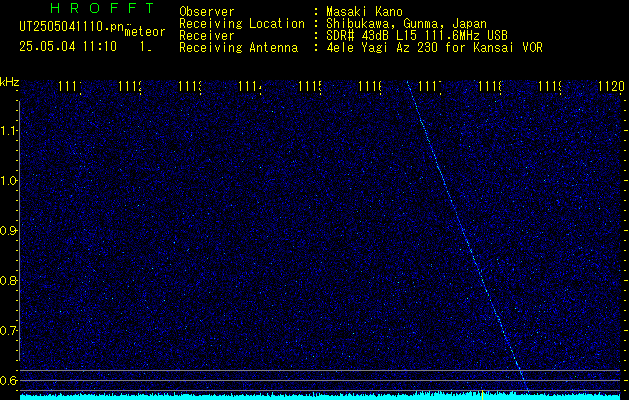Click time marker 1112 on top axis

(130, 86)
